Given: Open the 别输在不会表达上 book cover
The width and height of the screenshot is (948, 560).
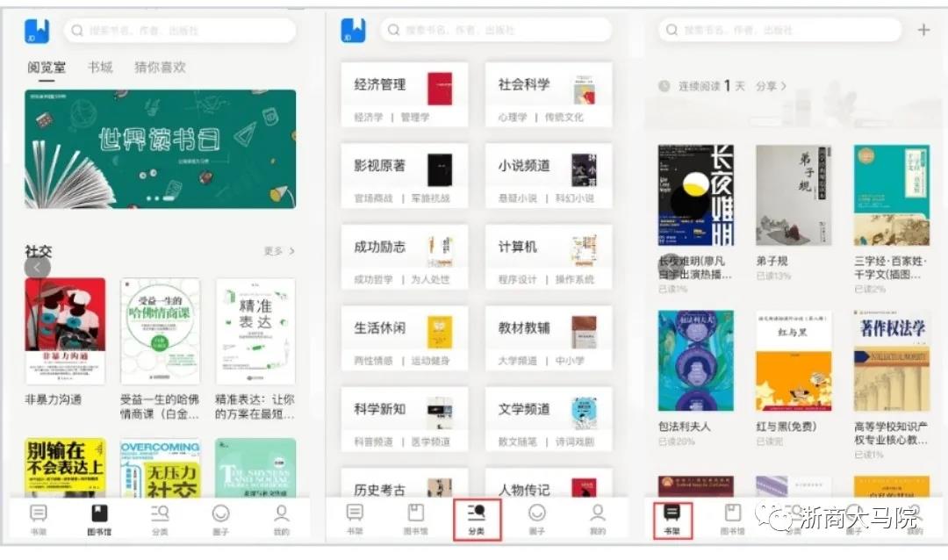Looking at the screenshot, I should coord(65,468).
